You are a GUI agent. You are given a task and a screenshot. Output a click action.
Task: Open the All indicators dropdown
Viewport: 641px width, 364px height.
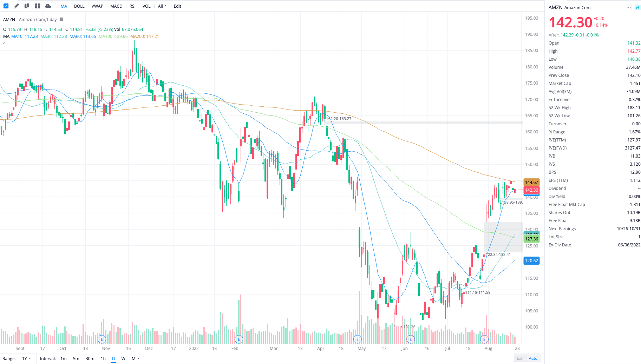click(162, 6)
